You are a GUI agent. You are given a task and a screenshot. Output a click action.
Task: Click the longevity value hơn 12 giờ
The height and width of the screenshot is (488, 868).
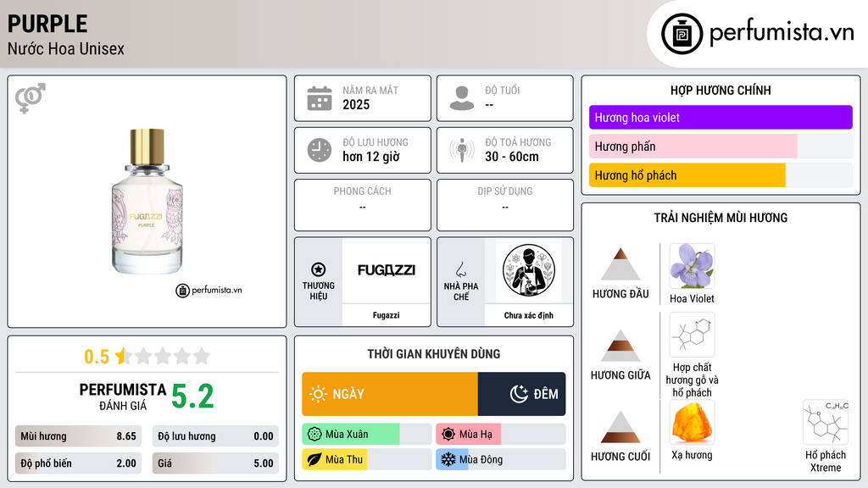[x=371, y=157]
